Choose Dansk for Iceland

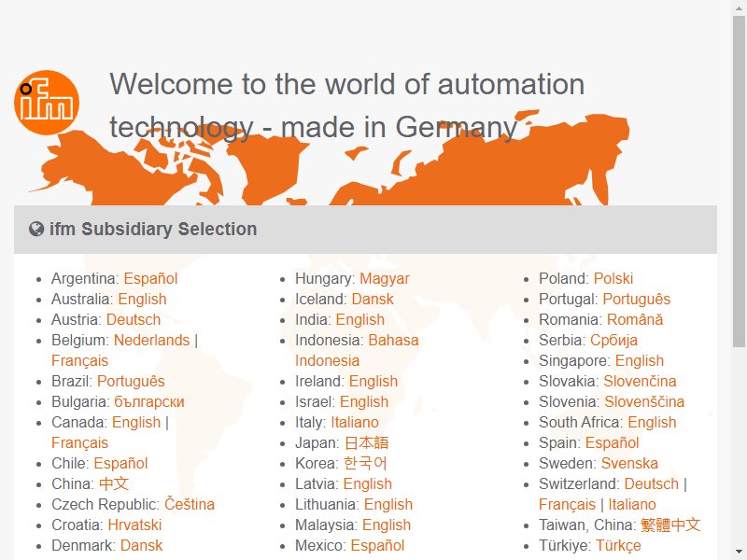point(373,299)
